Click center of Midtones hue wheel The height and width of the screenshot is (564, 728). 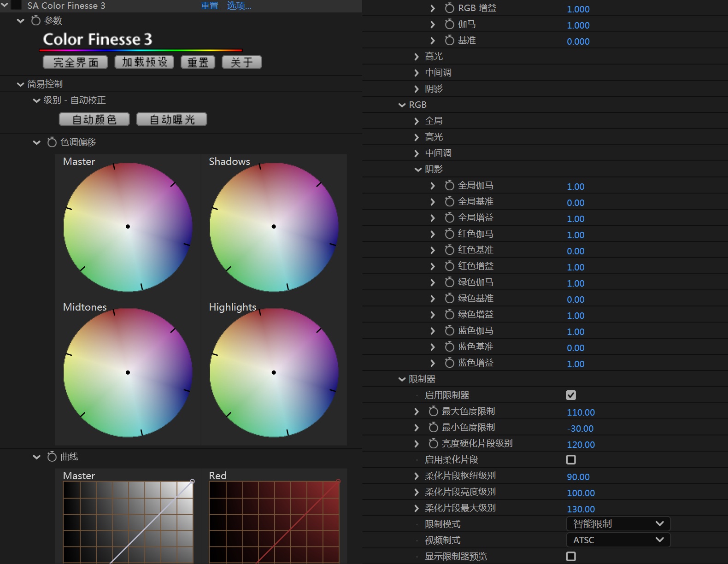tap(128, 372)
